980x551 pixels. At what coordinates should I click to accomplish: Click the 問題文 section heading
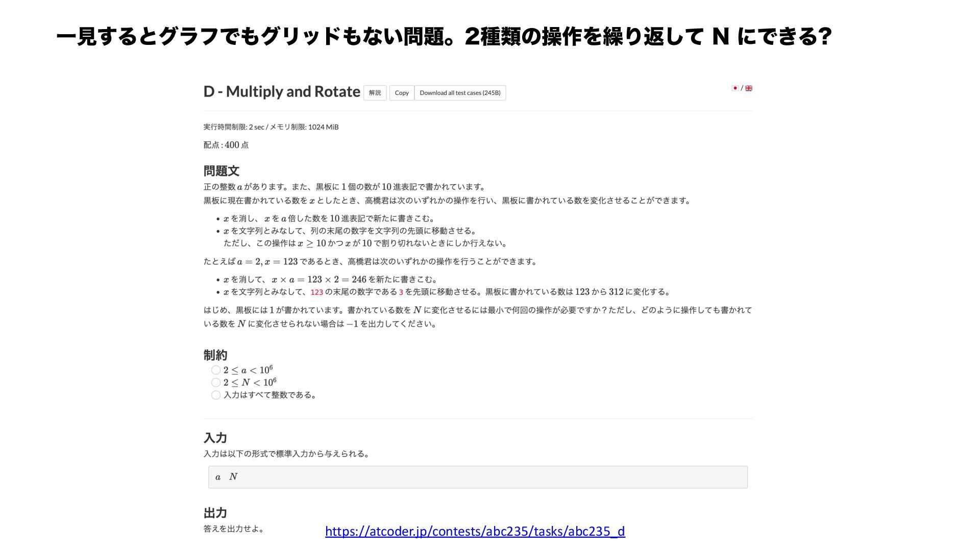point(221,171)
